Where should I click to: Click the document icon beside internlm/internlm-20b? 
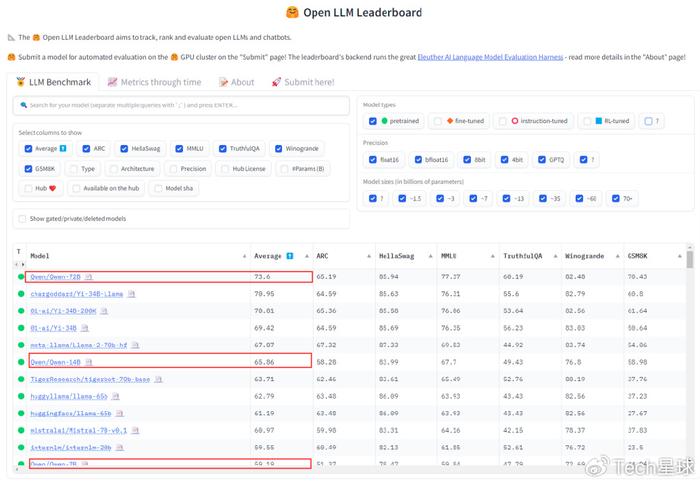pos(120,447)
